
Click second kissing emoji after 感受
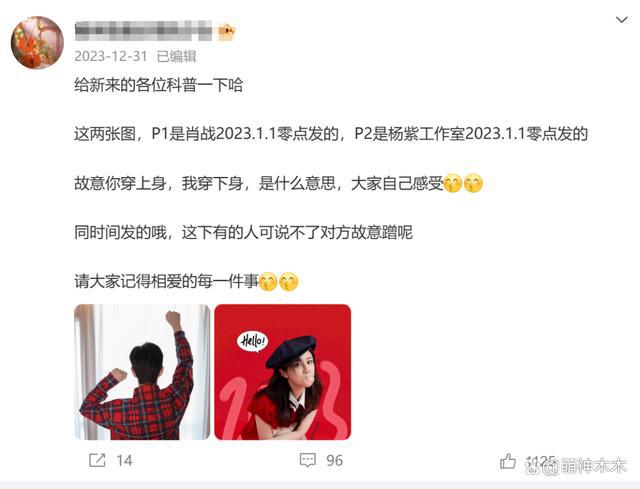473,183
